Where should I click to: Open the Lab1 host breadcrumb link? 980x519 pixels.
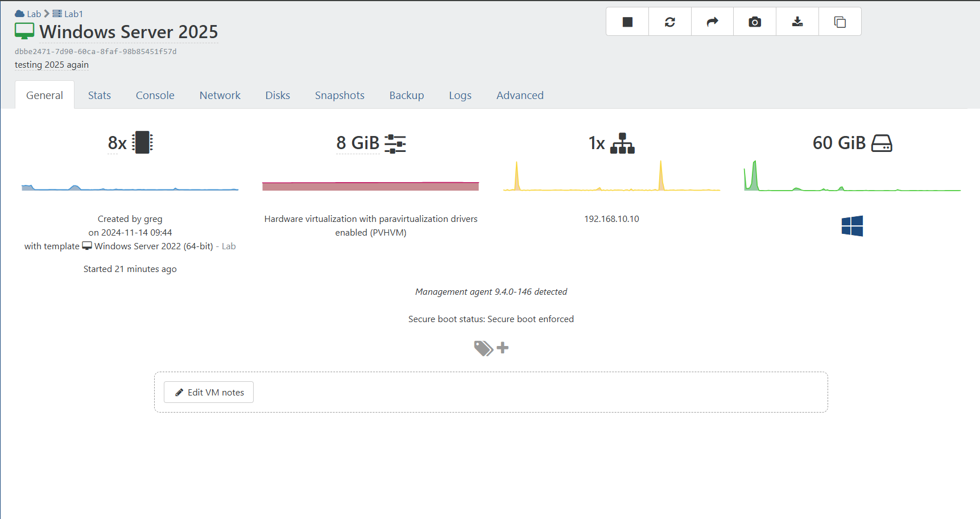click(x=73, y=14)
